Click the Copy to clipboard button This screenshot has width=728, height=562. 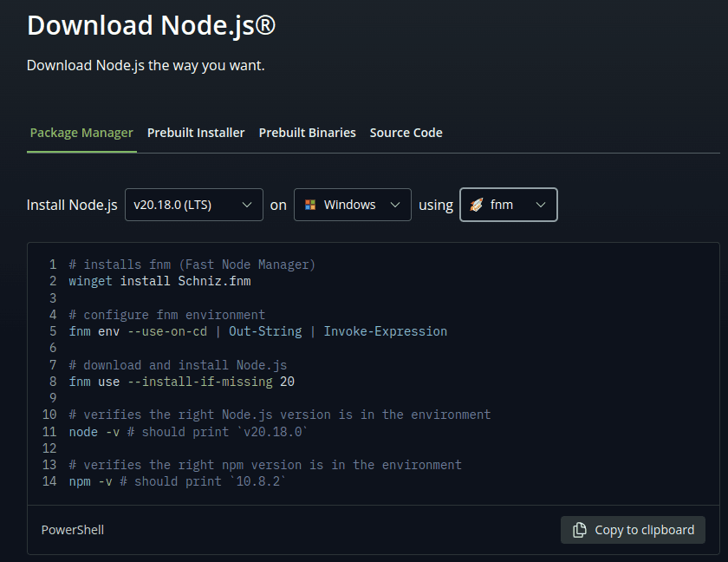pyautogui.click(x=633, y=530)
